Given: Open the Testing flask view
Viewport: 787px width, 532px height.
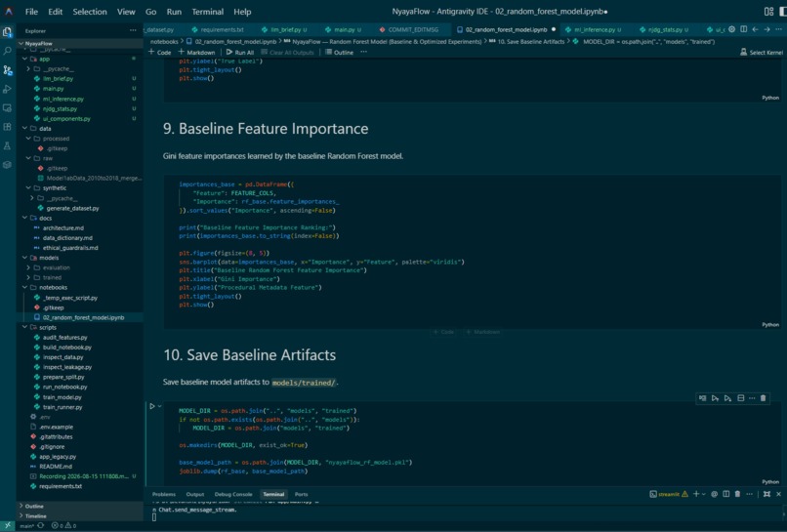Looking at the screenshot, I should 8,146.
